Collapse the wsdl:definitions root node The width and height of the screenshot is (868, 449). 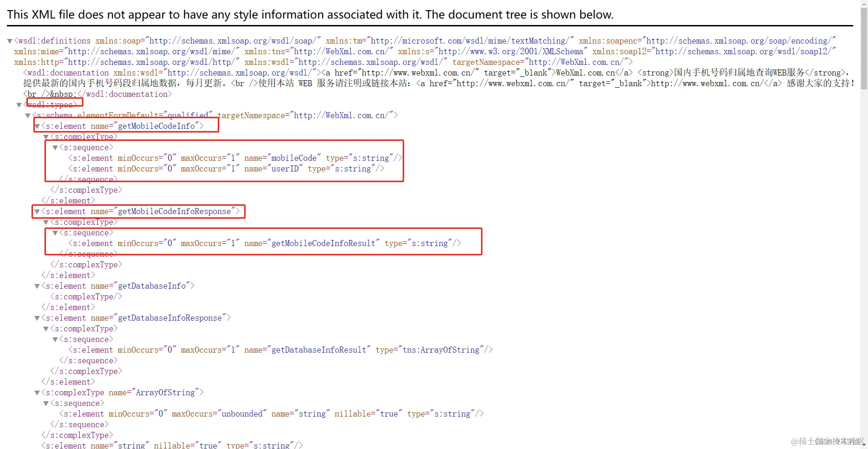(10, 41)
